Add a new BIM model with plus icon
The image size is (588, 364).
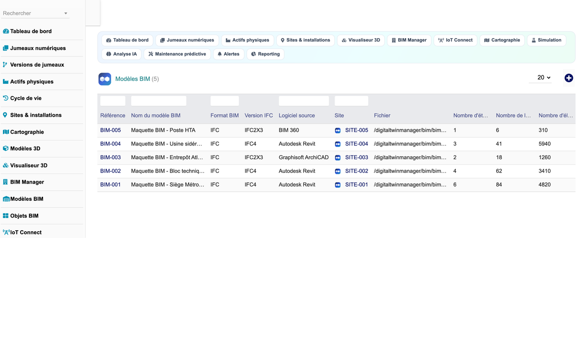point(568,78)
